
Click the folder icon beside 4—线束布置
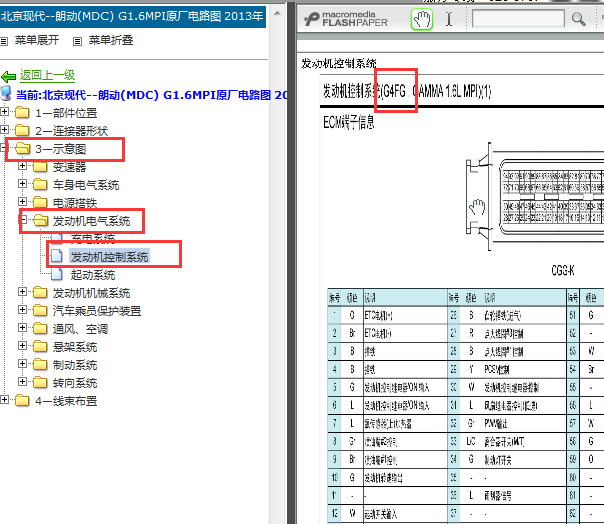click(x=22, y=400)
